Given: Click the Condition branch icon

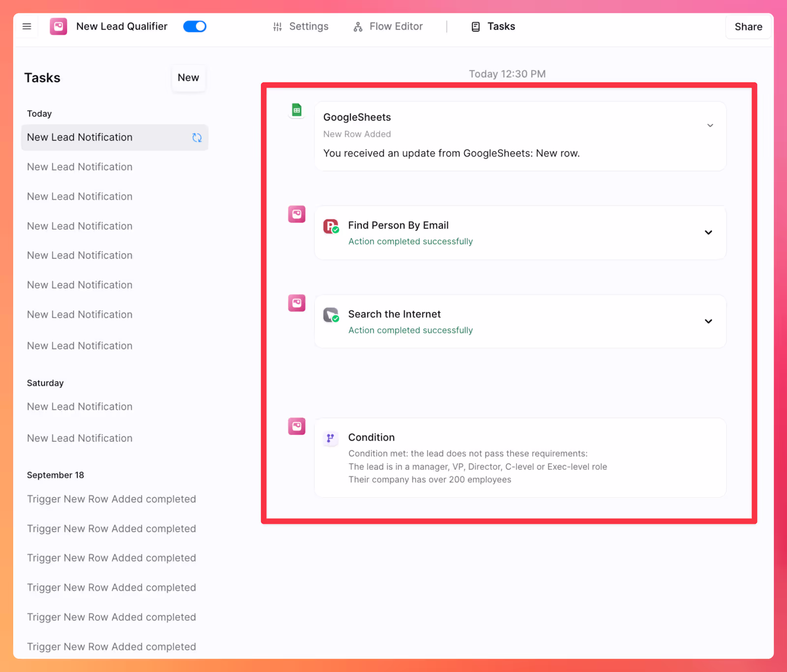Looking at the screenshot, I should 331,438.
